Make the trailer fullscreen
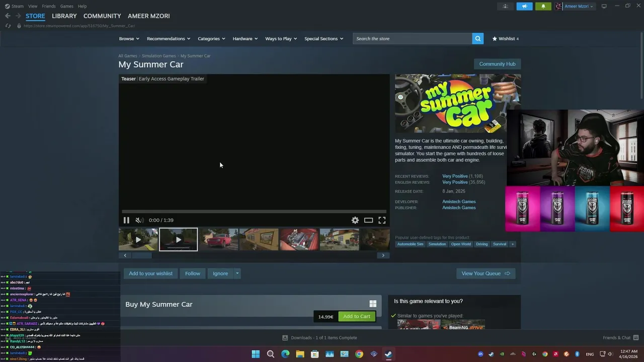This screenshot has width=644, height=362. (382, 220)
